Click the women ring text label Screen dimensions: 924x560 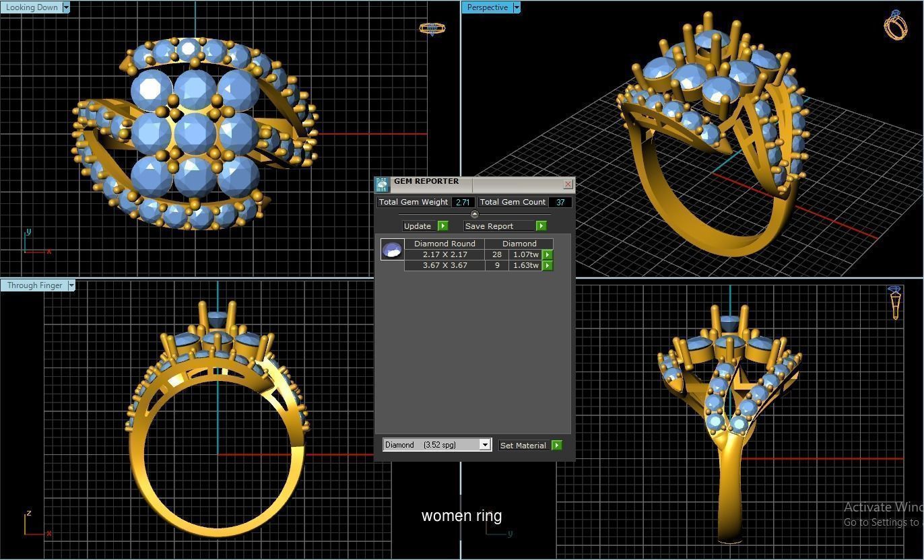click(461, 516)
